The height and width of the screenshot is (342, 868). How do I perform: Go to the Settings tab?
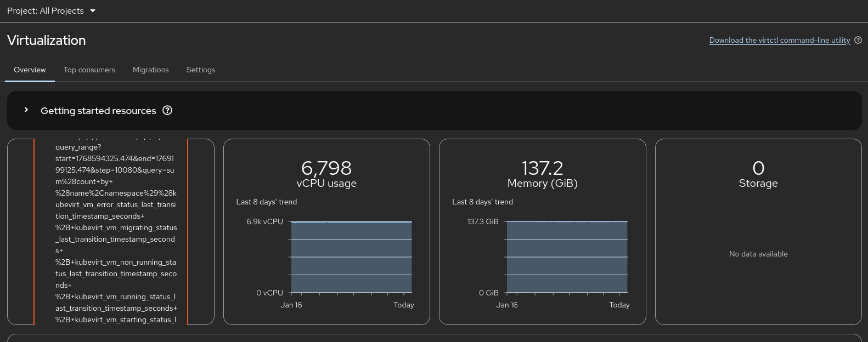click(x=201, y=70)
